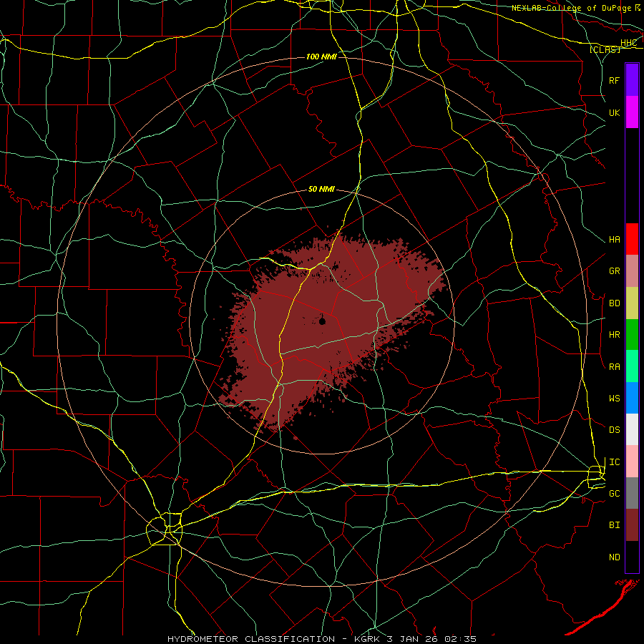Viewport: 644px width, 644px height.
Task: Click the 'DS' legend label
Action: (x=615, y=430)
